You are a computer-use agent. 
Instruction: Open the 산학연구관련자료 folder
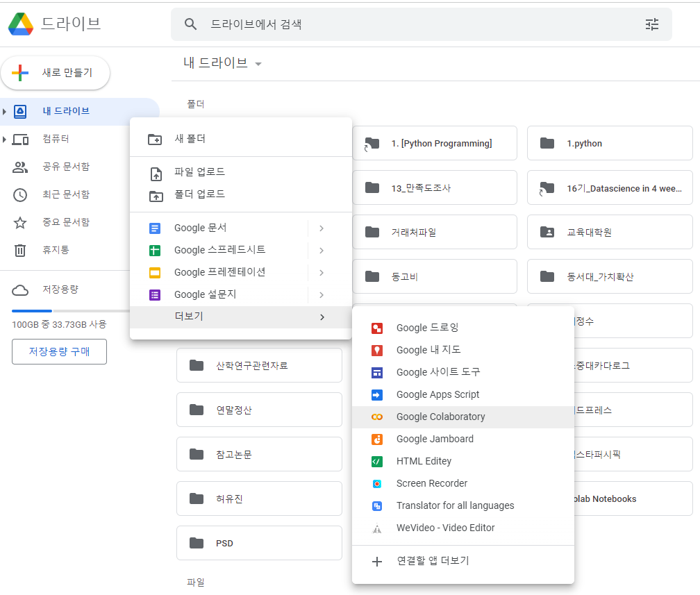260,366
